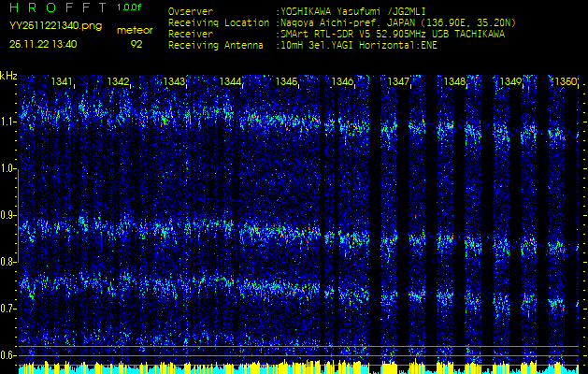Select the 1.0 frequency axis label
This screenshot has height=374, width=588.
(x=9, y=168)
